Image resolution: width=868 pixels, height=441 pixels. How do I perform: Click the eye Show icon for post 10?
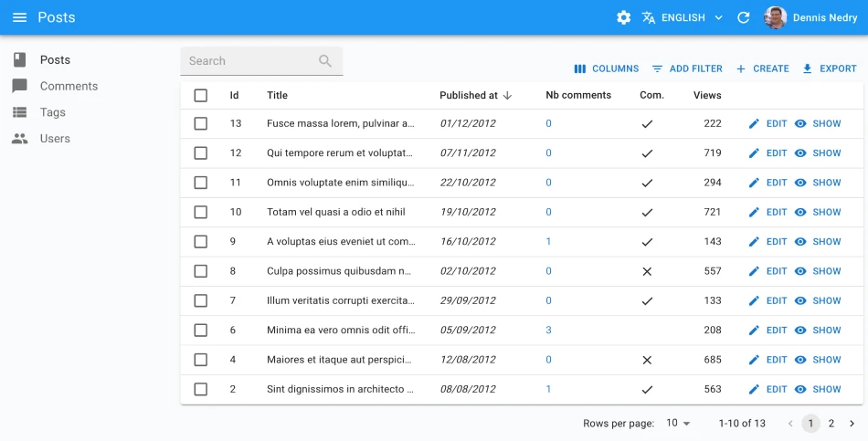point(800,212)
